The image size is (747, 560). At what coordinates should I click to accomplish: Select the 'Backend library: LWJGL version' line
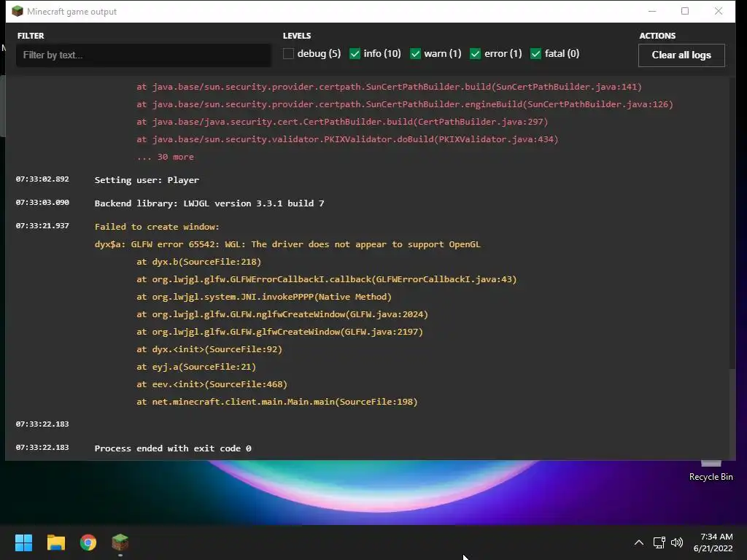(209, 203)
